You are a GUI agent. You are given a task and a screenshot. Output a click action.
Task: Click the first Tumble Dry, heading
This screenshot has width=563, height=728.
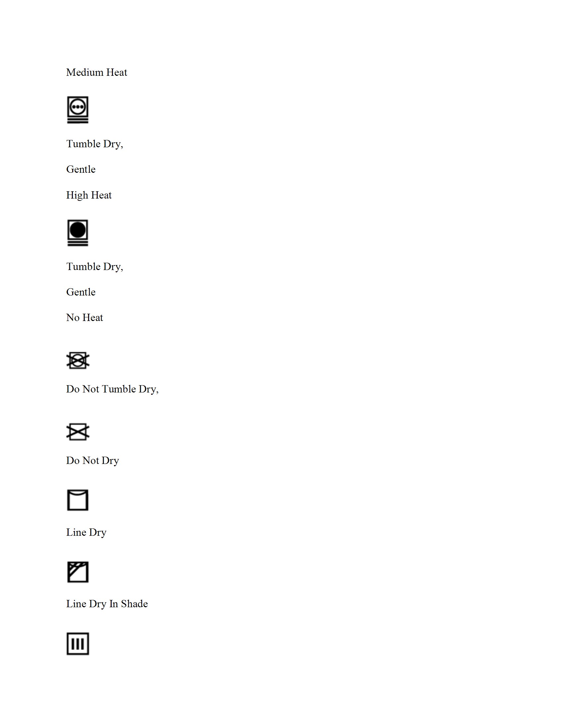pyautogui.click(x=95, y=144)
